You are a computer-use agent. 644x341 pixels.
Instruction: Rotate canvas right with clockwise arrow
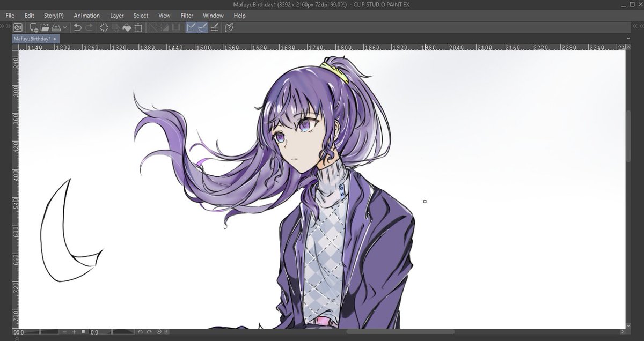coord(149,332)
